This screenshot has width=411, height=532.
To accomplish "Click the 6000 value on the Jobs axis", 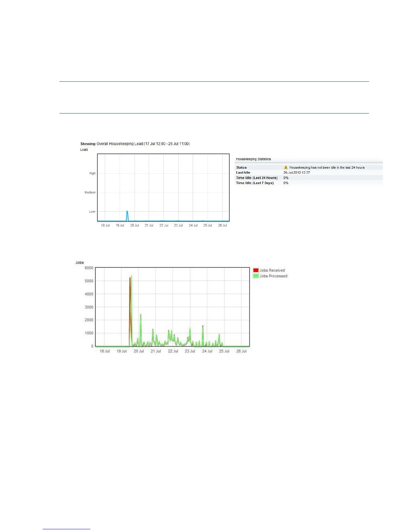I will click(x=89, y=268).
